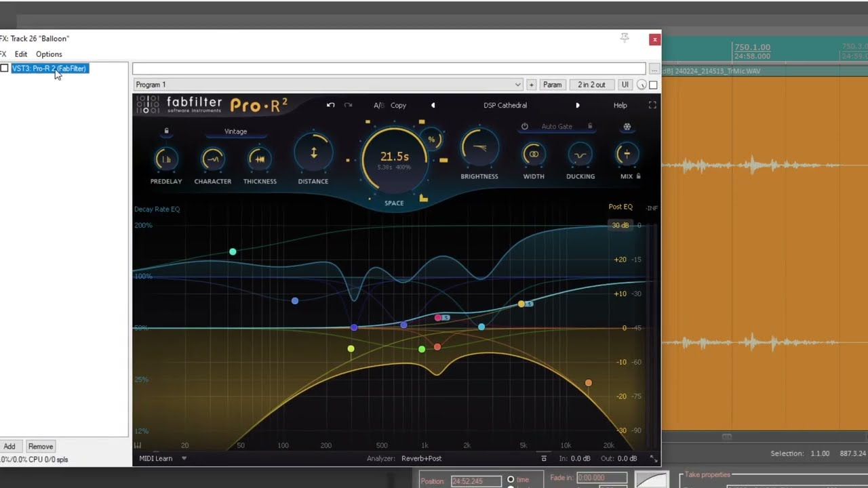Click the FX comment text field
Image resolution: width=868 pixels, height=488 pixels.
(389, 68)
